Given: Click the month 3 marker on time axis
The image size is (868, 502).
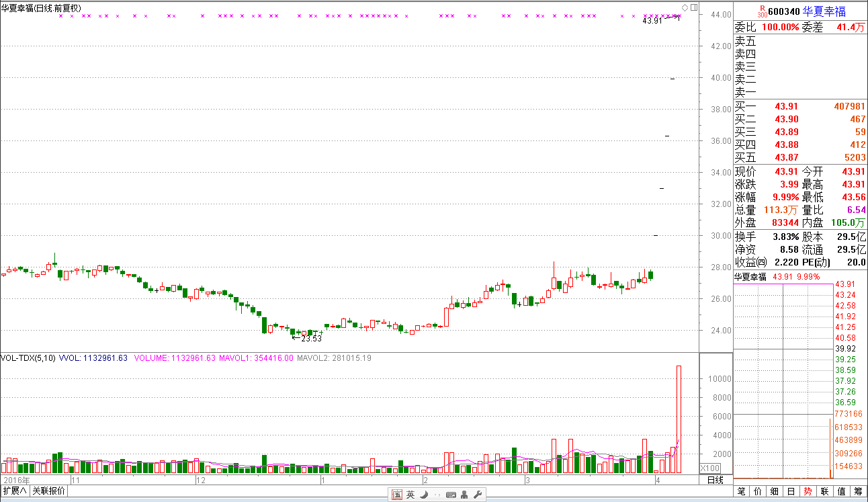Looking at the screenshot, I should (x=528, y=480).
